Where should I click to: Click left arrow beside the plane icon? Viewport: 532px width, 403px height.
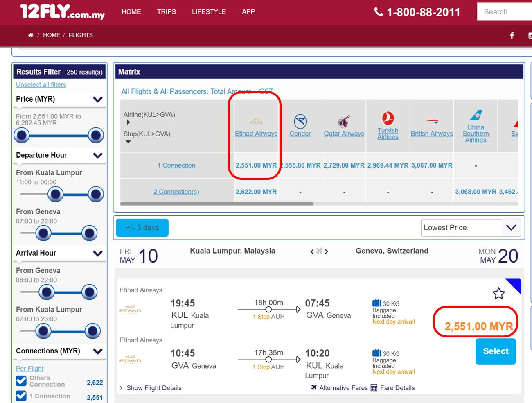point(312,251)
